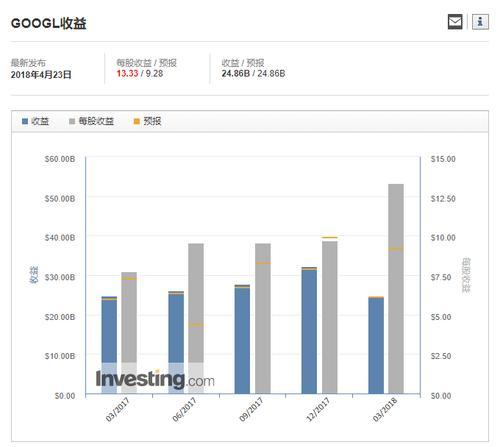The image size is (500, 447).
Task: Click the orange forecast marker above 12/2017 EPS bar
Action: click(x=330, y=237)
